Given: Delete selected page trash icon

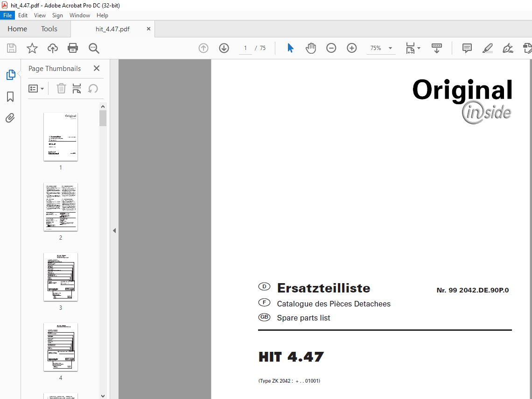Looking at the screenshot, I should click(x=61, y=89).
